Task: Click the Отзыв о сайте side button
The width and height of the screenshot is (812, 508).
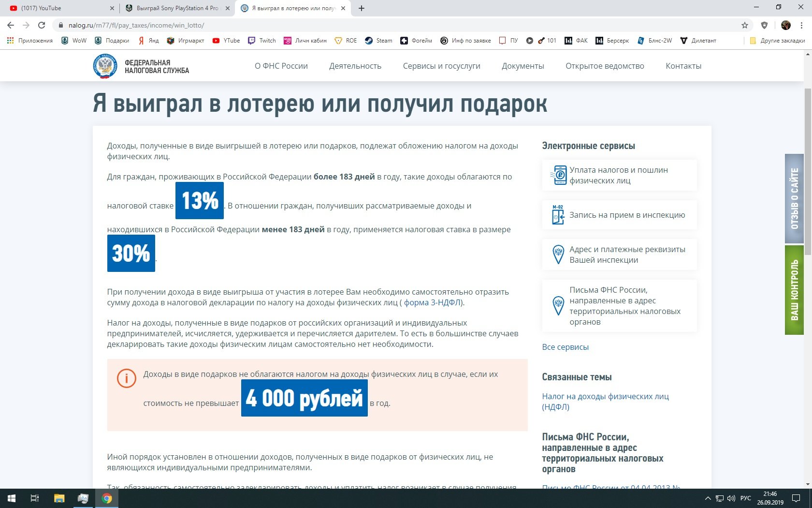Action: pos(794,198)
